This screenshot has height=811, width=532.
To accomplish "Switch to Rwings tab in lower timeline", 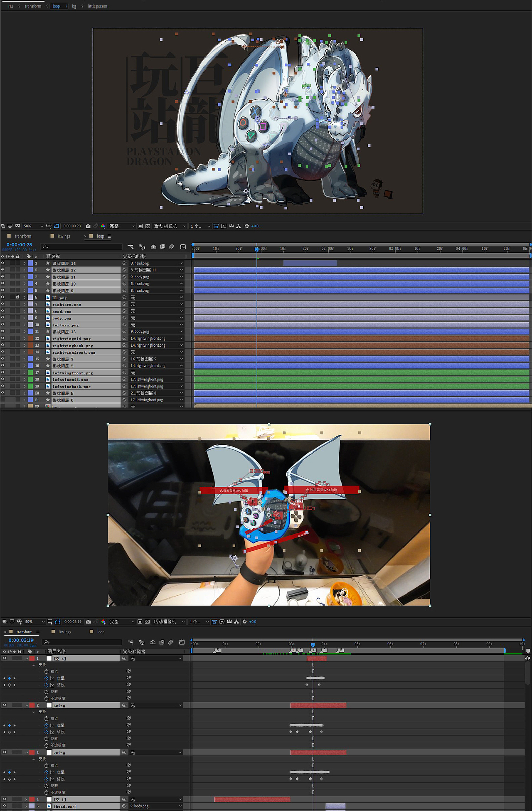I will pos(65,632).
